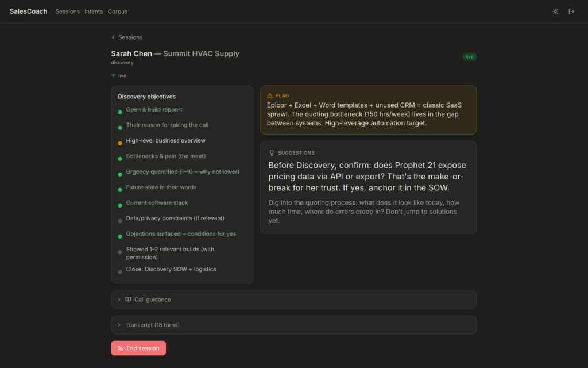Click the SUGGESTIONS label

pos(296,153)
